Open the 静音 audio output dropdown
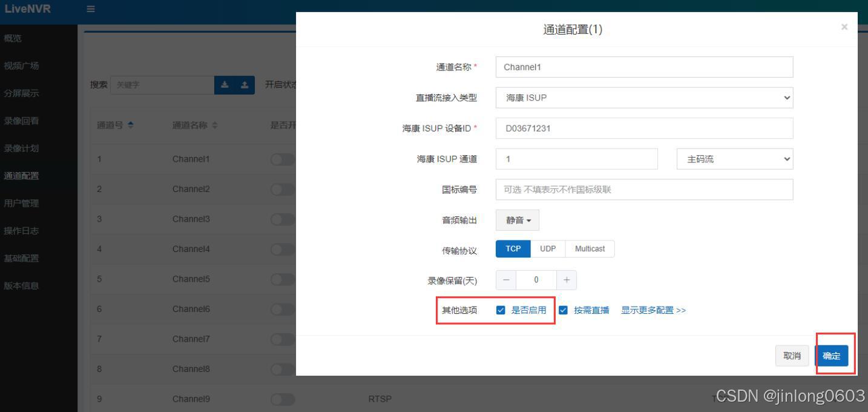This screenshot has height=412, width=868. click(517, 220)
